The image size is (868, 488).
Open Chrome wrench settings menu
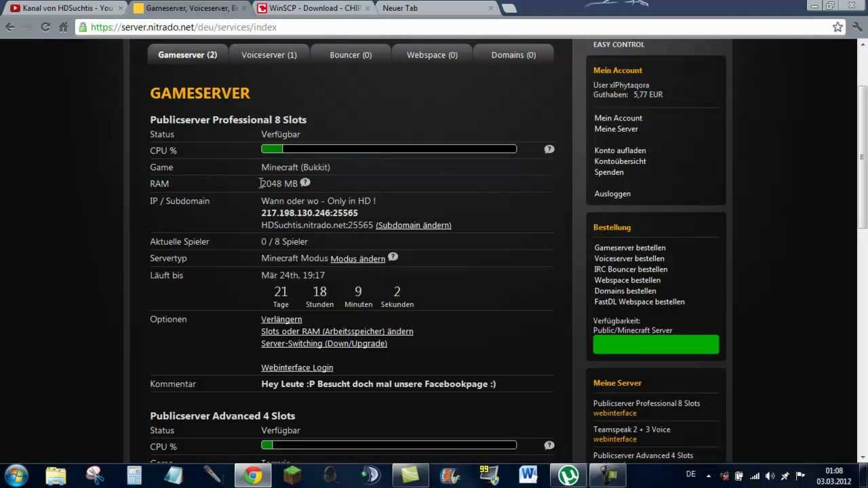tap(857, 27)
